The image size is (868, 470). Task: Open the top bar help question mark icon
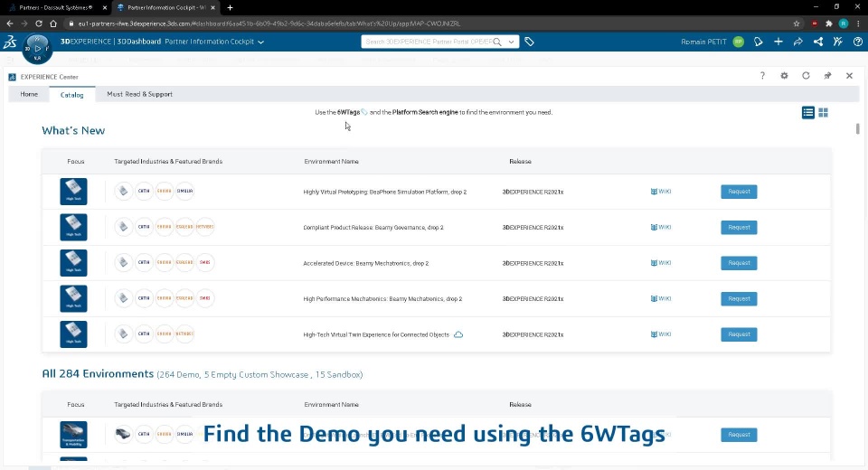click(858, 42)
